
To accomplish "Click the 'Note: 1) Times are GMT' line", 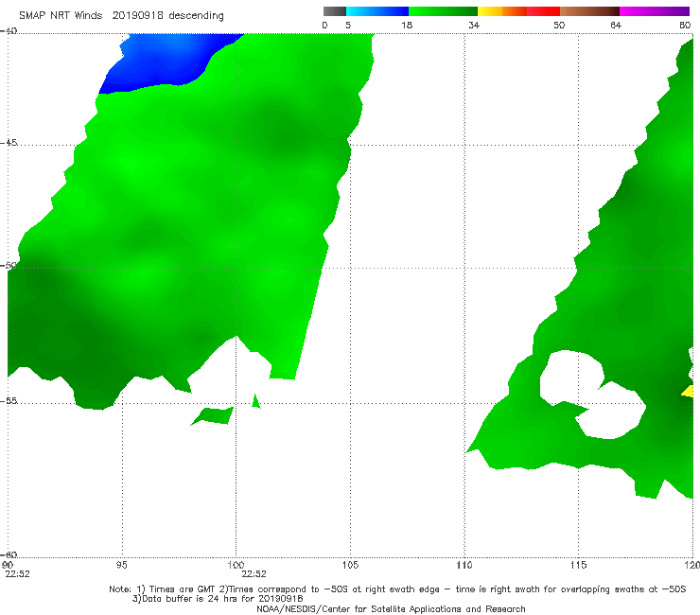I will coord(397,589).
